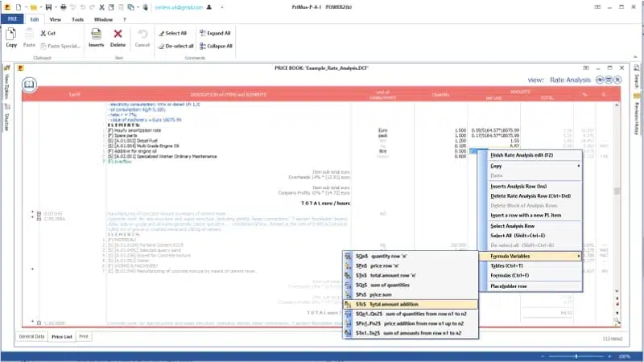Screen dimensions: 644x362
Task: Select $Tn$ total amount row 'n' variable
Action: pyautogui.click(x=411, y=275)
